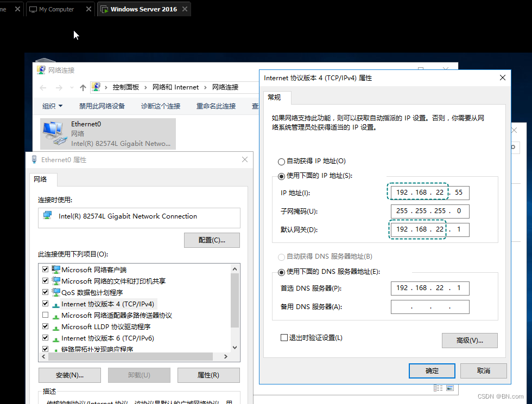Image resolution: width=532 pixels, height=404 pixels.
Task: Click 重命名此连接 toolbar command
Action: [216, 106]
